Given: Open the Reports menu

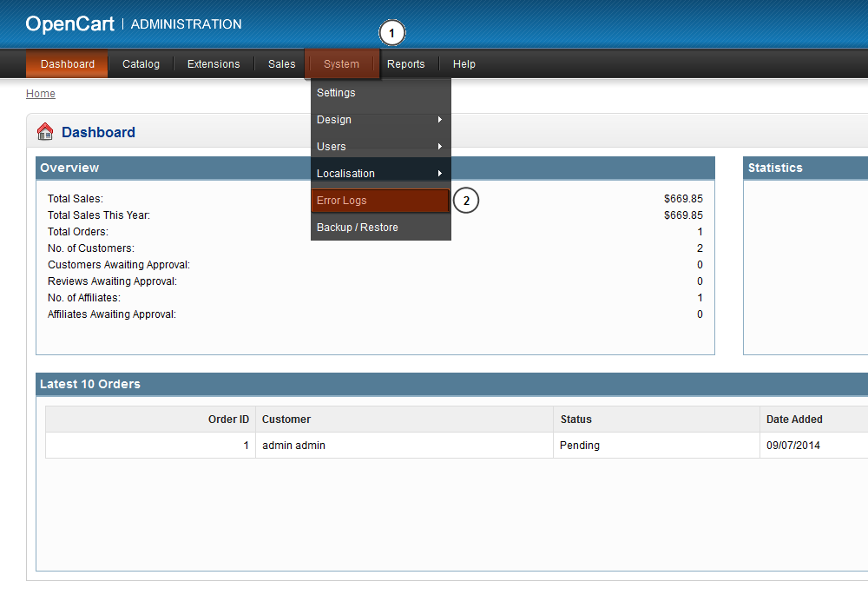Looking at the screenshot, I should 405,63.
